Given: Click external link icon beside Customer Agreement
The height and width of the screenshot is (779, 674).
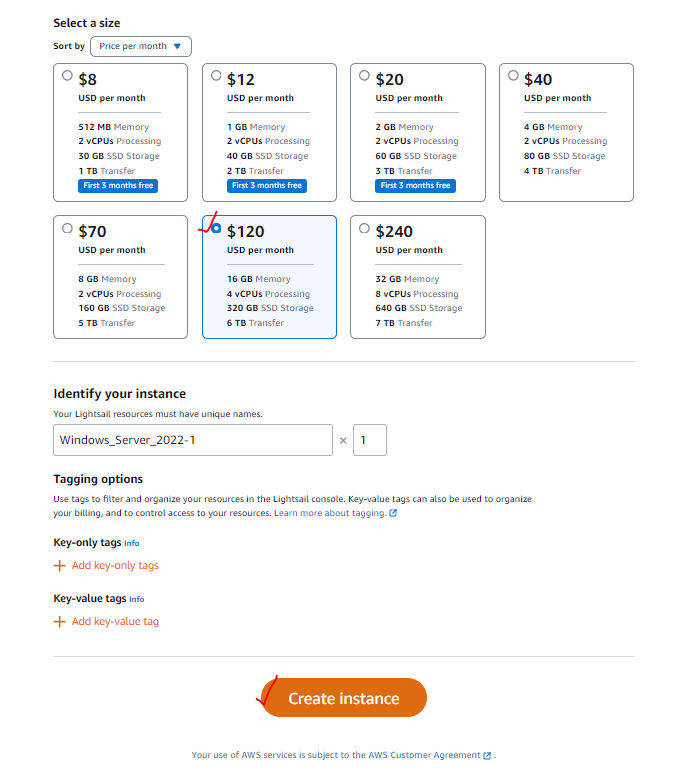Looking at the screenshot, I should pyautogui.click(x=487, y=755).
